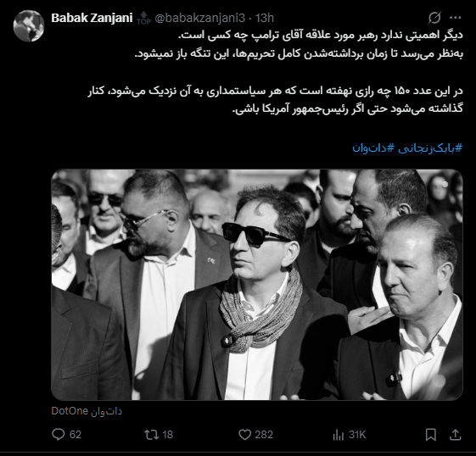The image size is (476, 456).
Task: Click the 31K views count
Action: pos(357,435)
